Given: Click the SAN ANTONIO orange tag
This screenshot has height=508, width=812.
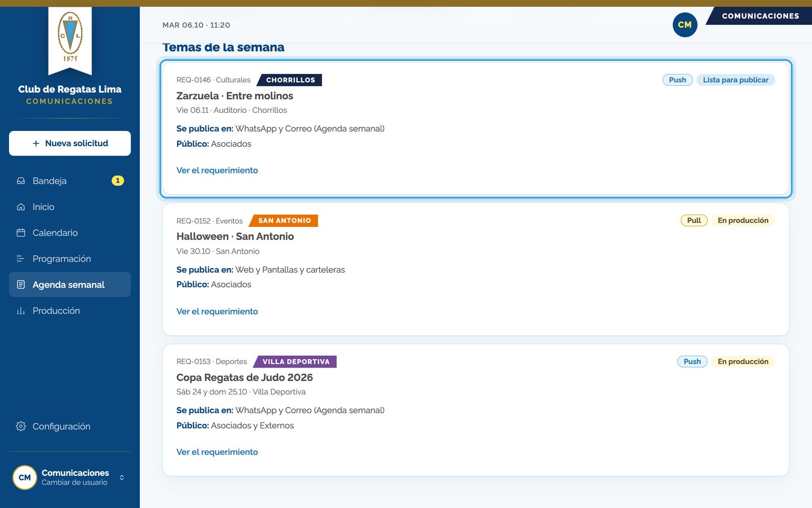Looking at the screenshot, I should tap(284, 221).
